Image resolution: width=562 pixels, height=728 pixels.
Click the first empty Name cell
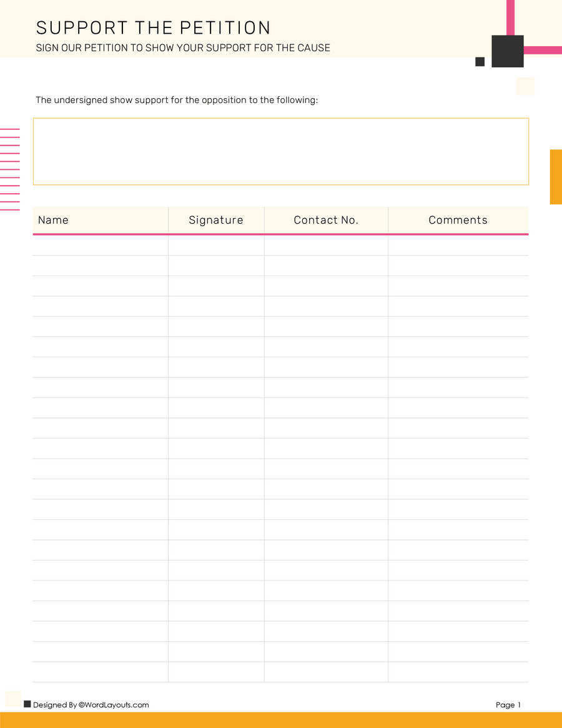pyautogui.click(x=100, y=246)
